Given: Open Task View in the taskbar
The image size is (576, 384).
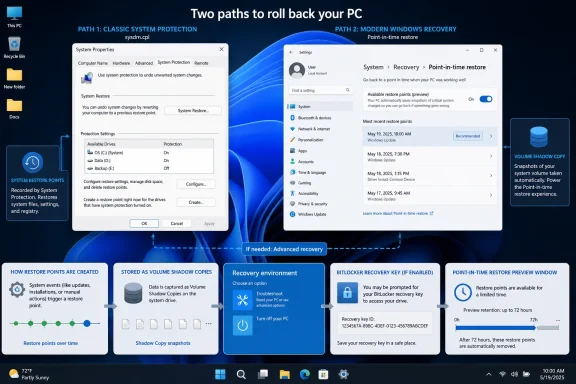Looking at the screenshot, I should pos(263,374).
